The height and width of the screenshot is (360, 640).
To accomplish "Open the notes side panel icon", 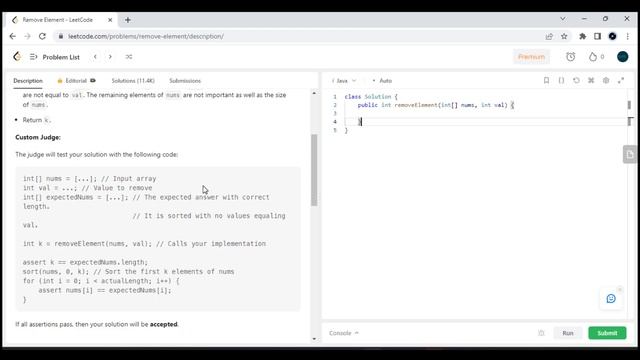I will 630,155.
